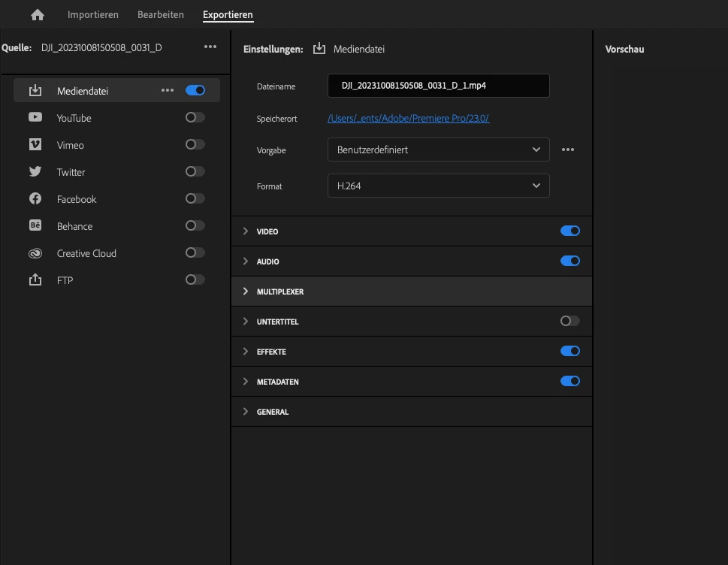Screen dimensions: 728x565
Task: Expand the UNTERTITEL section chevron
Action: point(246,322)
